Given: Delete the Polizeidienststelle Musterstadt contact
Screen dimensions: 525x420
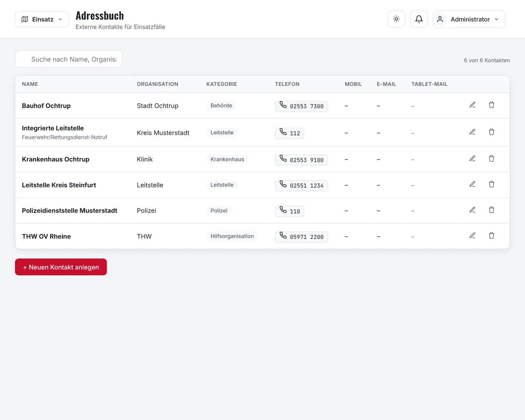Looking at the screenshot, I should click(x=492, y=210).
